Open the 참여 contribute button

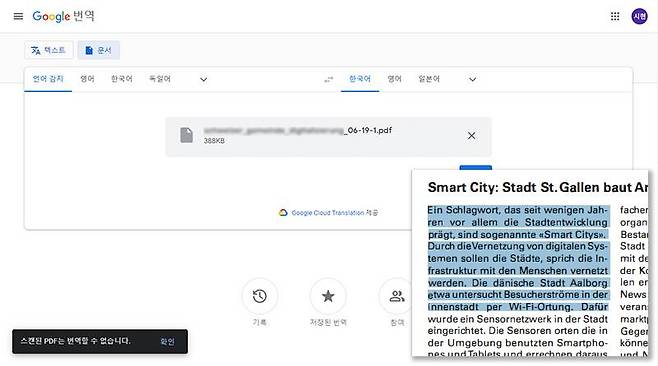point(396,296)
